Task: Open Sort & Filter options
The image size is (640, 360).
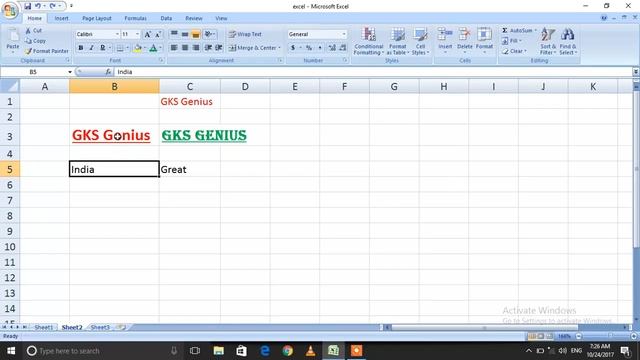Action: [548, 41]
